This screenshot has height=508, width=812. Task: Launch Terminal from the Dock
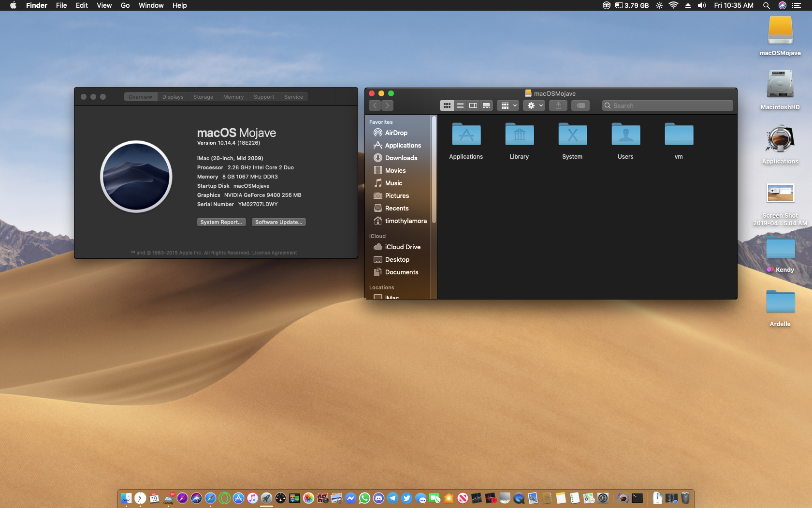(x=638, y=498)
